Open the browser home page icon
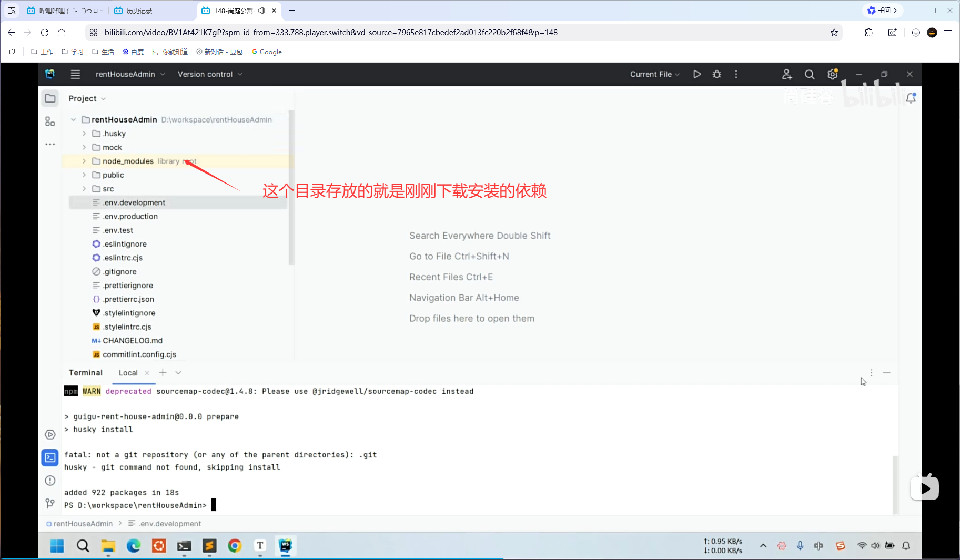Screen dimensions: 960x560 click(62, 33)
